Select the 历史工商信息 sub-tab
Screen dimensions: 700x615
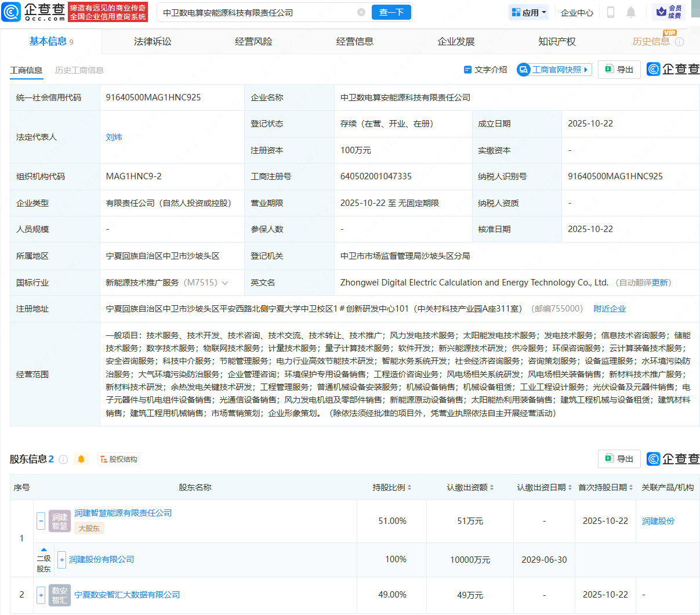[x=79, y=70]
